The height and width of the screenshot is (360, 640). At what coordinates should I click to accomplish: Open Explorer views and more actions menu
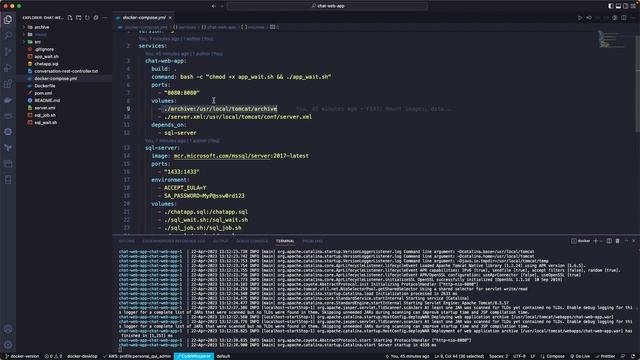point(105,18)
